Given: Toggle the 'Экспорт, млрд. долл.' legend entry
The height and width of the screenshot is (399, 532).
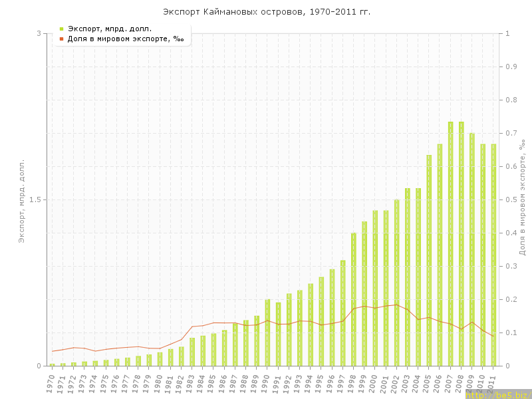Looking at the screenshot, I should (x=109, y=29).
